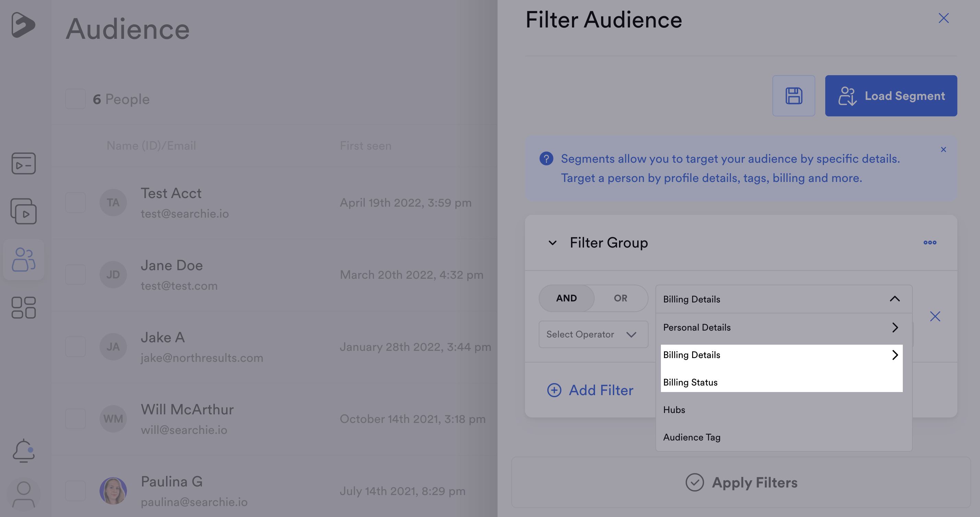
Task: Open the Select Operator dropdown
Action: (594, 334)
